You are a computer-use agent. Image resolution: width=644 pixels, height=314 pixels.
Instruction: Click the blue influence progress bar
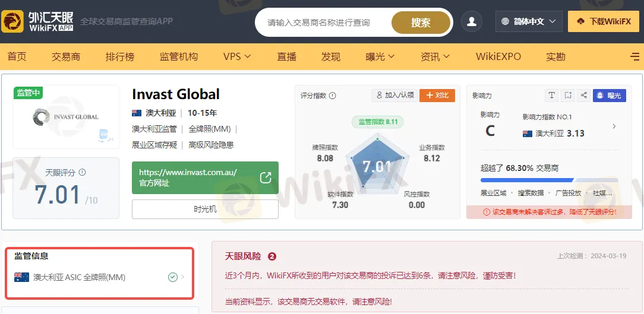click(526, 180)
